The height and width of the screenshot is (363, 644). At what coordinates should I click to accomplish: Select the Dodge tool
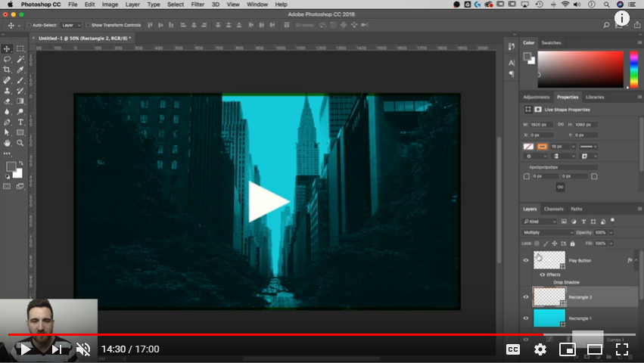(x=20, y=112)
